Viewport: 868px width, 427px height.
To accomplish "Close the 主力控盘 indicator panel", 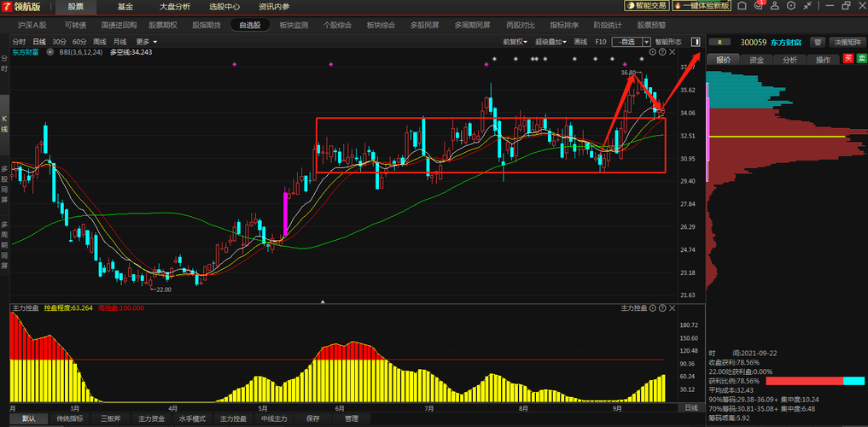I will point(672,308).
